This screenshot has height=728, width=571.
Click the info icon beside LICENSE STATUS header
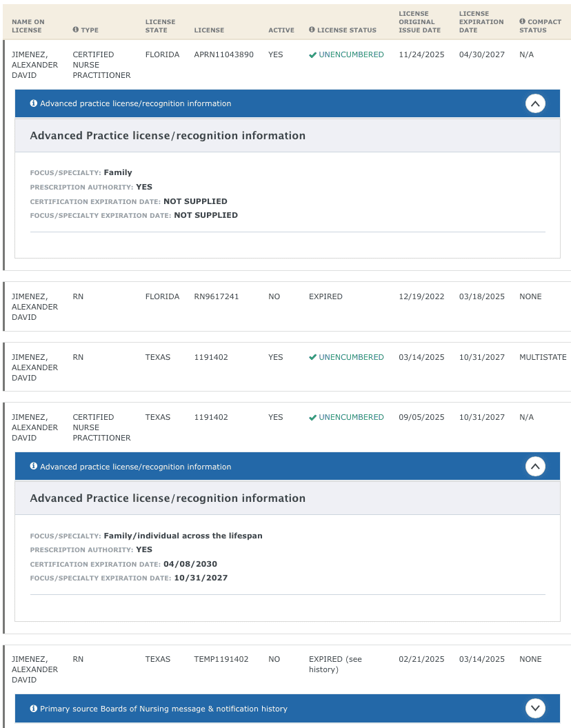tap(313, 30)
